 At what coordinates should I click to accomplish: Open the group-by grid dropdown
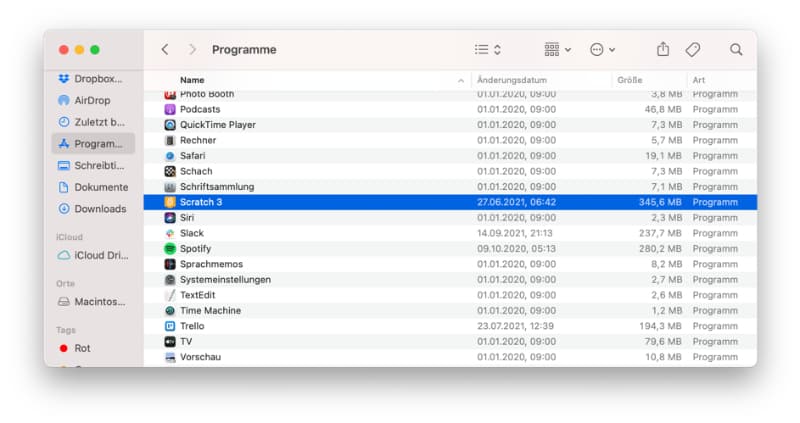click(x=557, y=49)
